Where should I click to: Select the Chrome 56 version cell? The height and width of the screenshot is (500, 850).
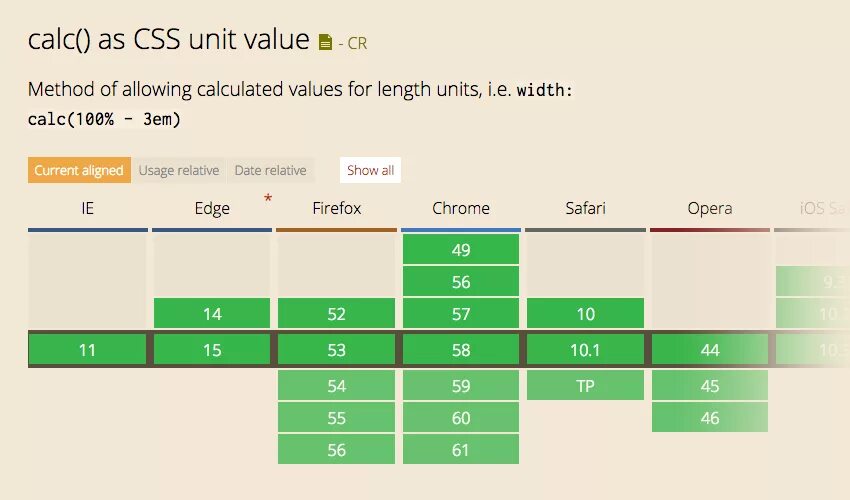click(461, 281)
